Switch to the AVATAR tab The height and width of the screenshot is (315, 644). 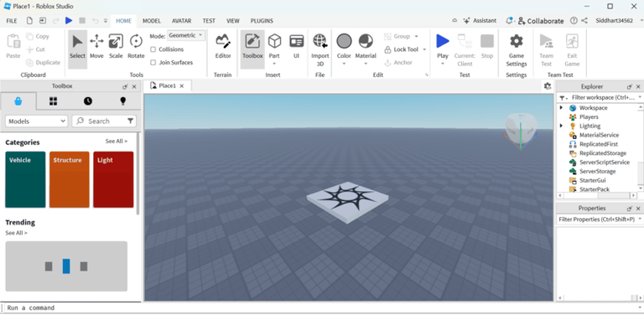pos(181,20)
